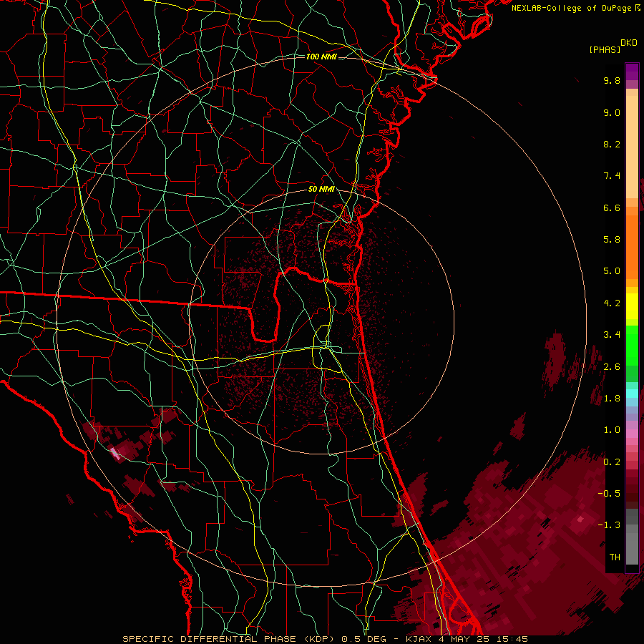Pick the yellow segment of the color bar
This screenshot has width=644, height=644.
click(632, 306)
